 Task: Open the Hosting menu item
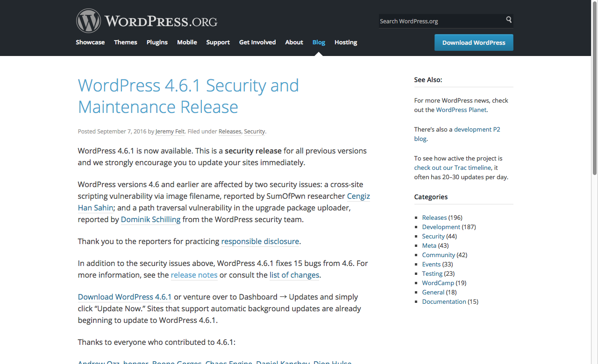346,42
